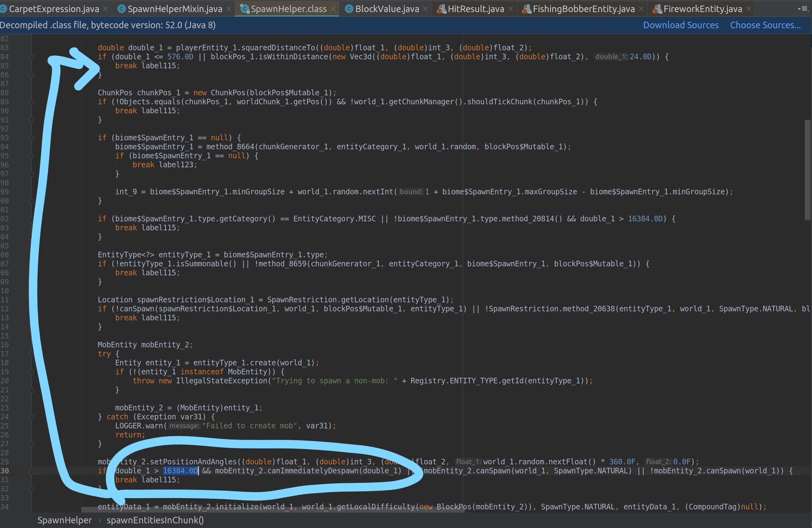Close the BlockValue.java tab
This screenshot has width=812, height=528.
pyautogui.click(x=426, y=9)
